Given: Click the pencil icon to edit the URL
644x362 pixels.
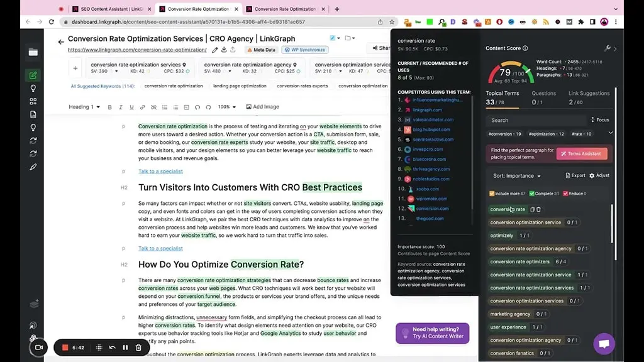Looking at the screenshot, I should click(215, 50).
